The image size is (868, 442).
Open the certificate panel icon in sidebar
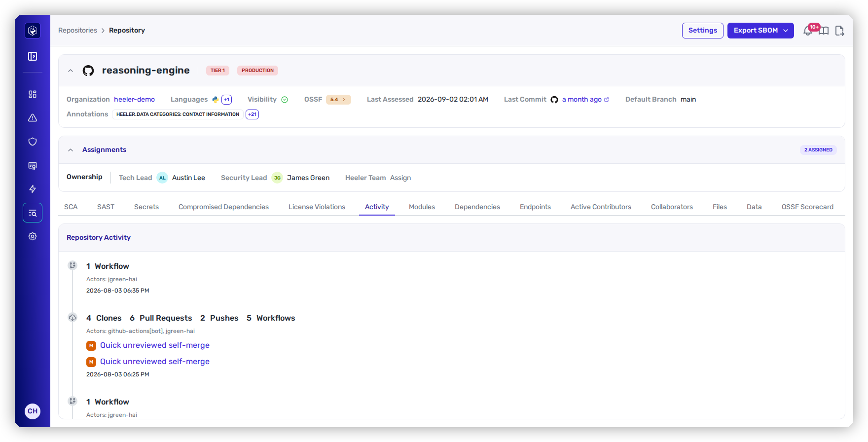tap(33, 165)
